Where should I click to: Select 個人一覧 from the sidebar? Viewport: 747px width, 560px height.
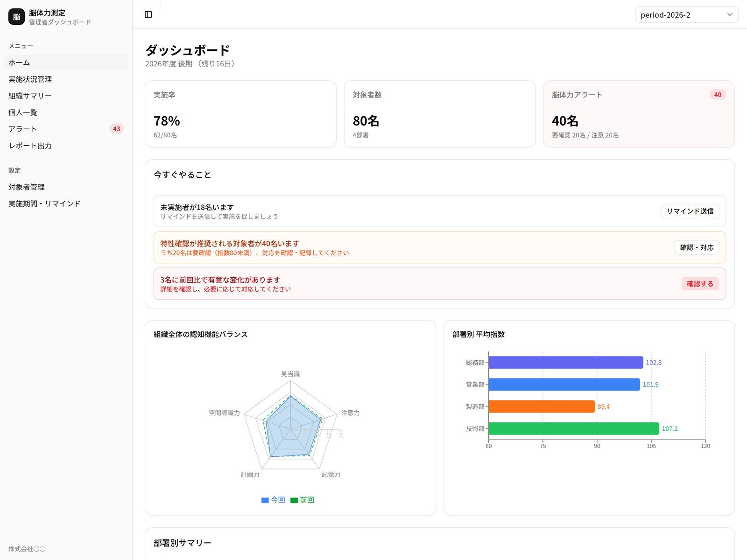[66, 112]
